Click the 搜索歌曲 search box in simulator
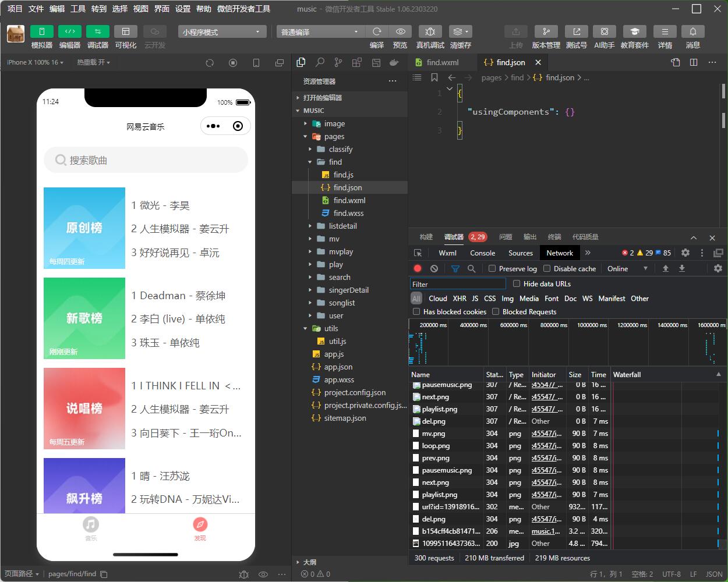 pos(146,159)
